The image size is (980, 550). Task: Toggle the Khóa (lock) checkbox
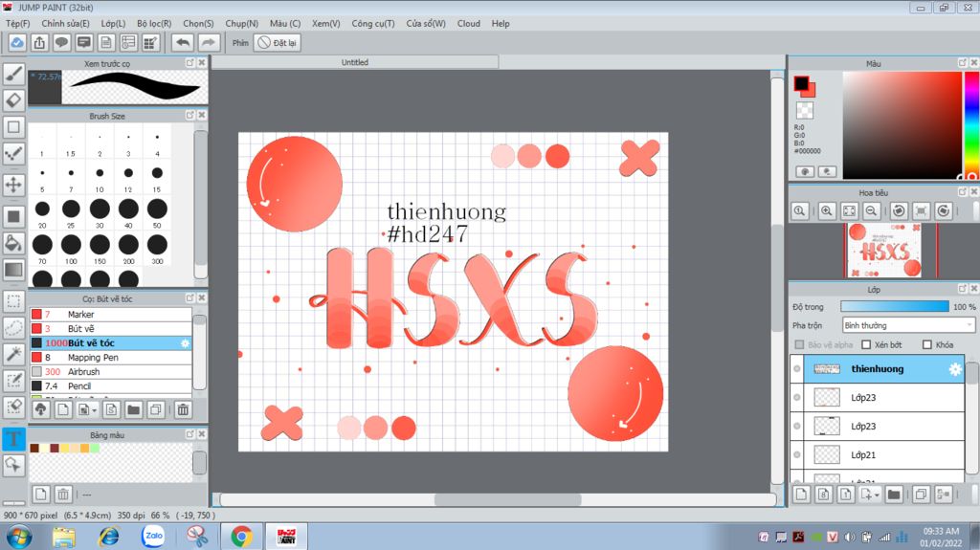click(927, 345)
